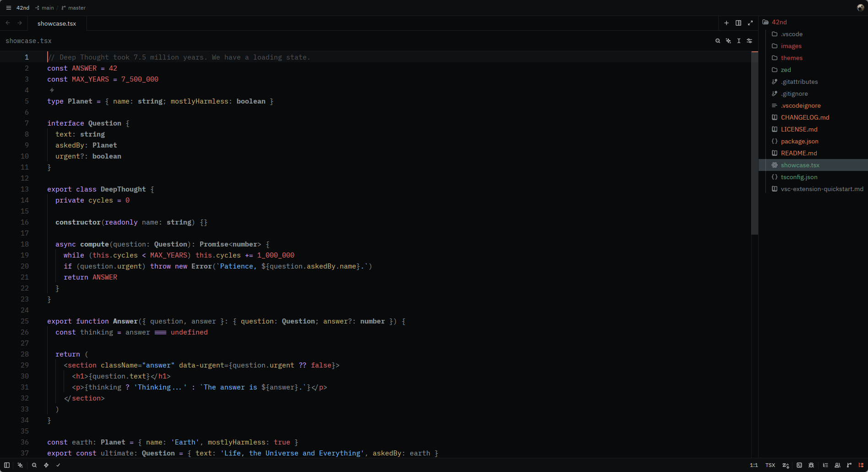Viewport: 868px width, 472px height.
Task: Zoom the pane with the expand arrows
Action: pos(750,23)
